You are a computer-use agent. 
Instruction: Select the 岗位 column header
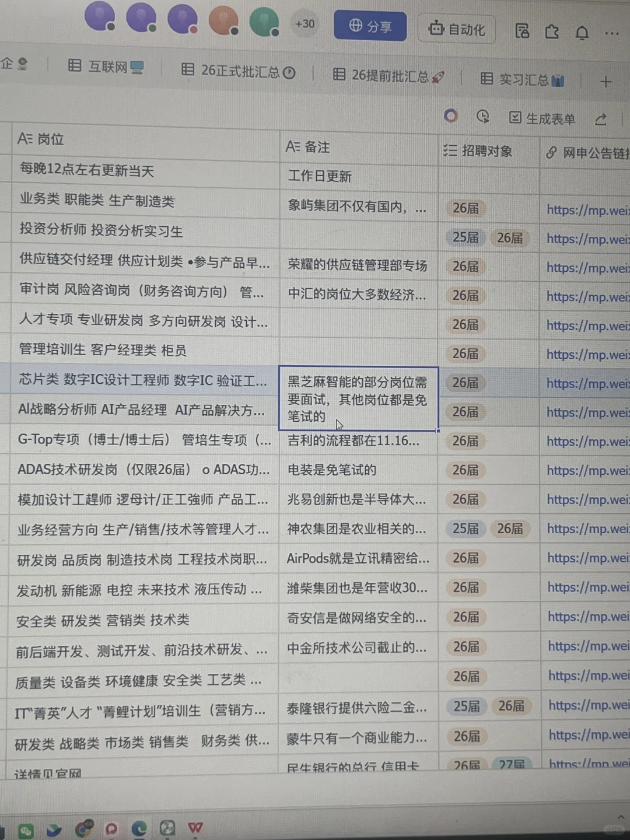(x=145, y=141)
